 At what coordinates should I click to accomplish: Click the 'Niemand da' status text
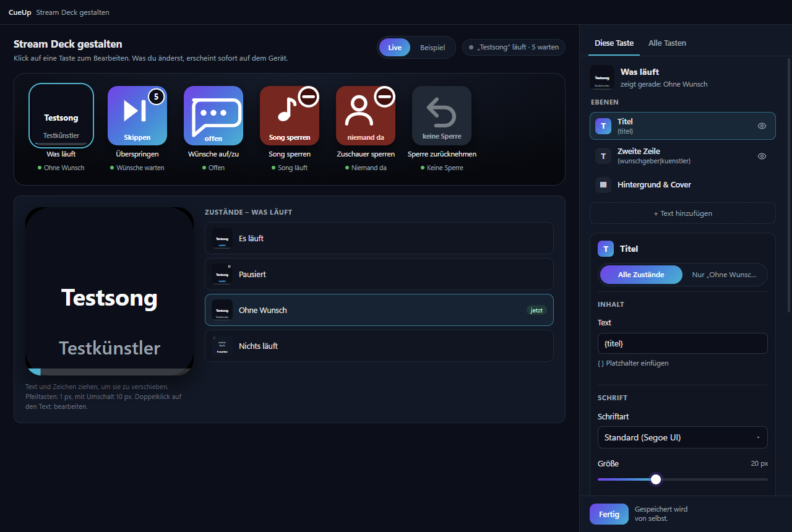coord(369,168)
